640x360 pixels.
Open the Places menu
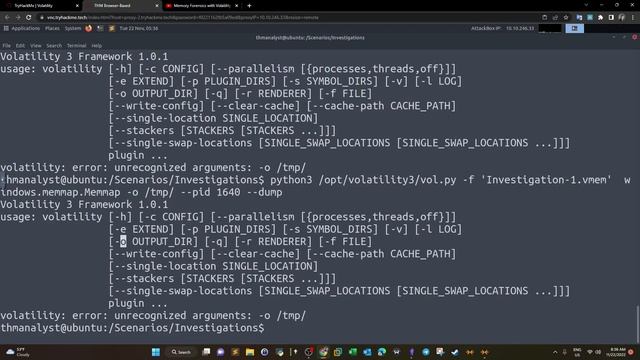(52, 29)
